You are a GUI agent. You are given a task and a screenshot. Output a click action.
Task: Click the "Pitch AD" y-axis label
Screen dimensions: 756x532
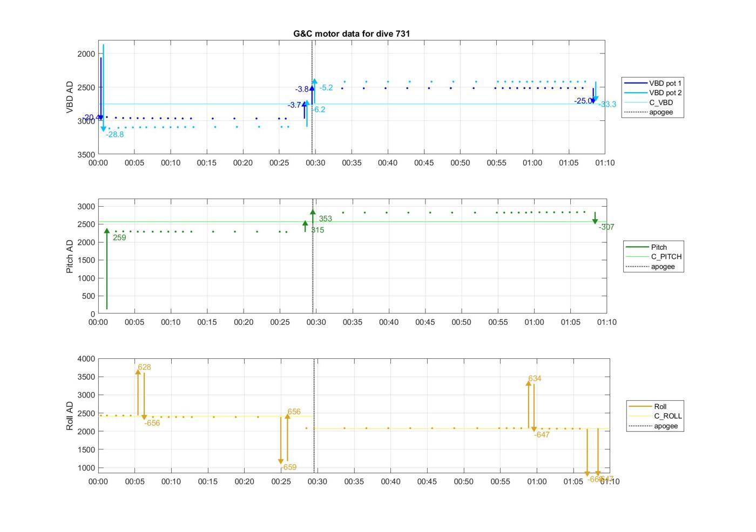pos(70,256)
